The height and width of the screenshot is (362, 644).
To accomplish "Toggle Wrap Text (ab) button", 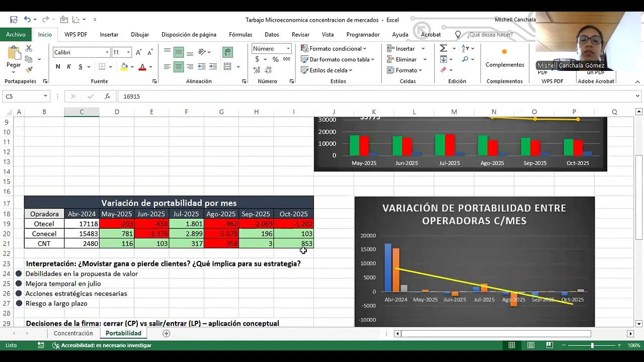I will [227, 52].
